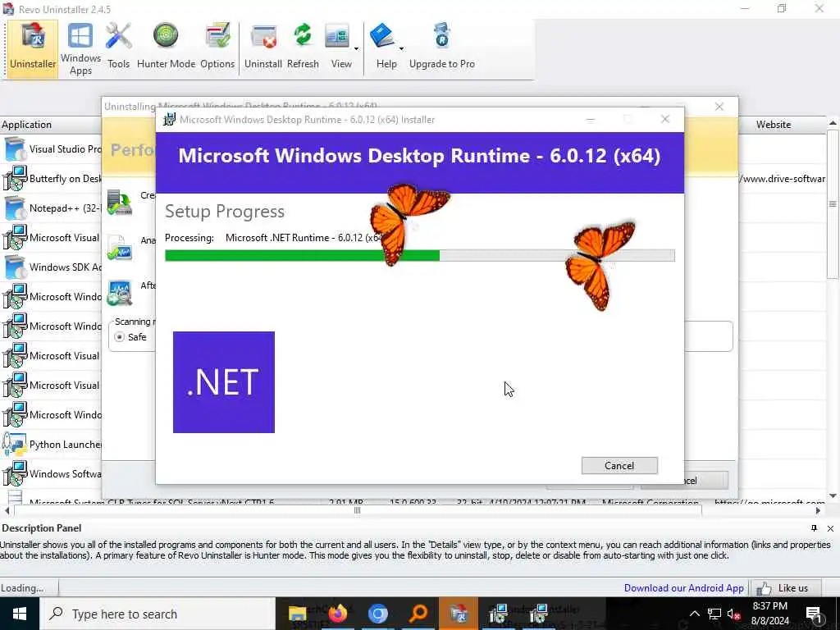Open Windows Apps in the toolbar
The image size is (840, 630).
pos(80,49)
